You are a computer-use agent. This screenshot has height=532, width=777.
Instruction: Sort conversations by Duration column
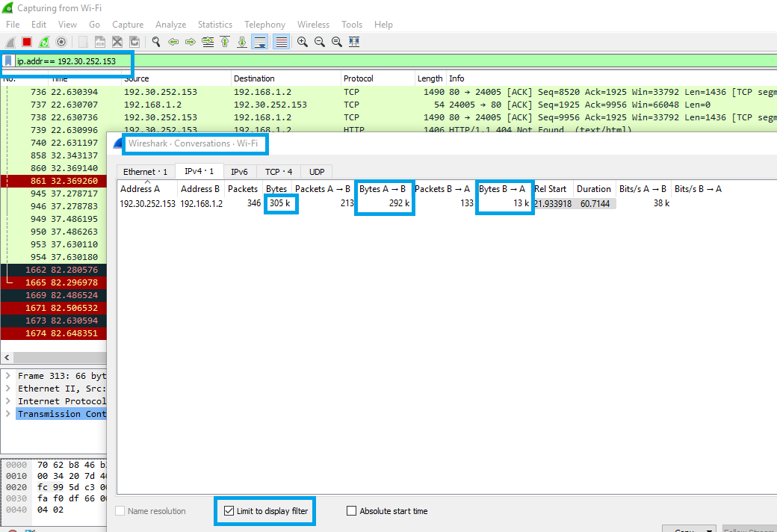point(594,189)
